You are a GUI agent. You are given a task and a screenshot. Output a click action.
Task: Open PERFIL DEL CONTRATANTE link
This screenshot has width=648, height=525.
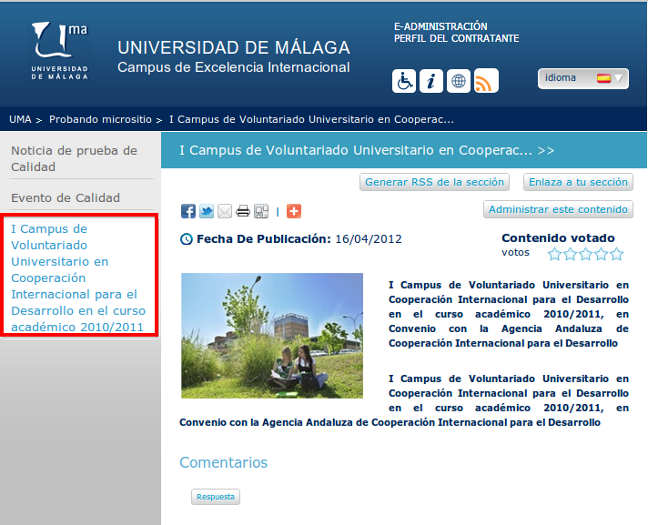point(456,38)
